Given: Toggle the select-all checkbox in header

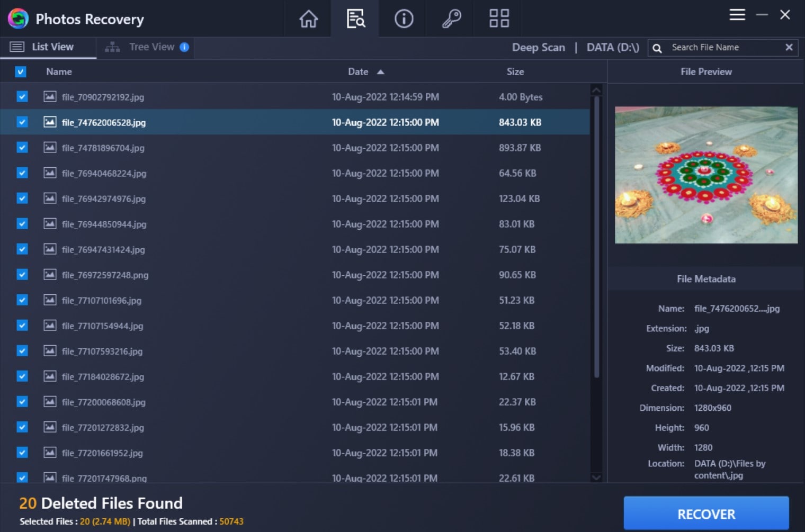Looking at the screenshot, I should coord(21,72).
